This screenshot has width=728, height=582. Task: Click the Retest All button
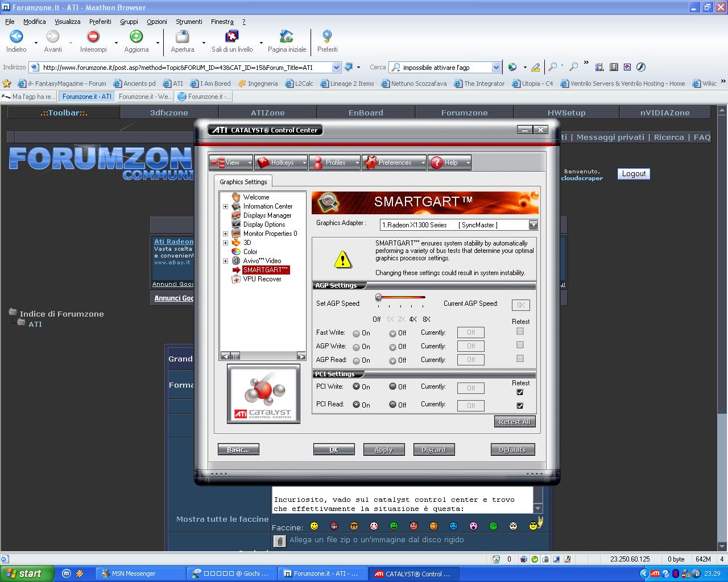(x=515, y=422)
